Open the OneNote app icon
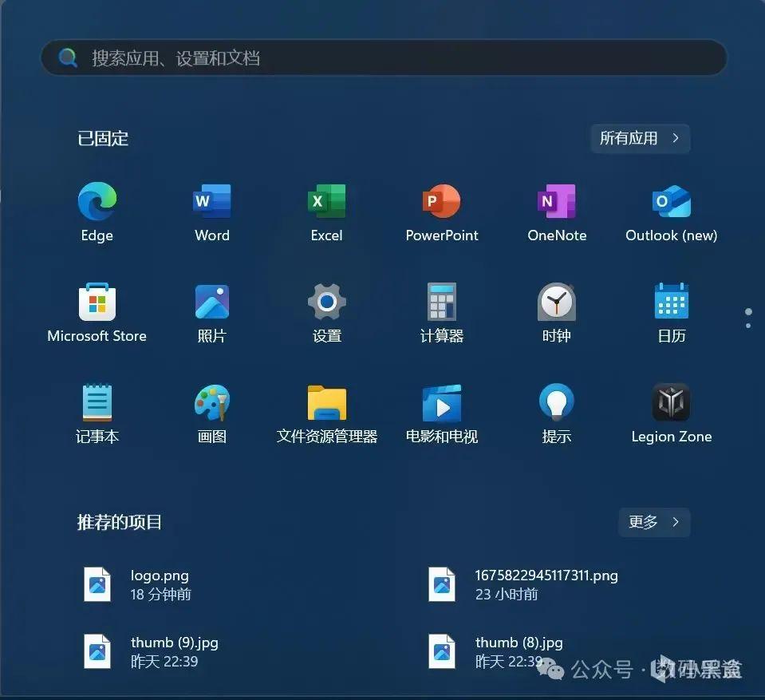 click(557, 201)
